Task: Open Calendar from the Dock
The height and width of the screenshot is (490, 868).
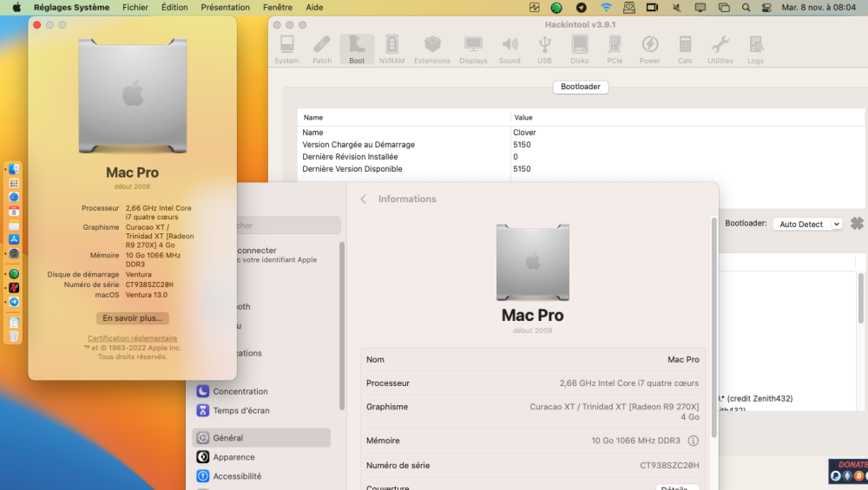Action: pos(14,212)
